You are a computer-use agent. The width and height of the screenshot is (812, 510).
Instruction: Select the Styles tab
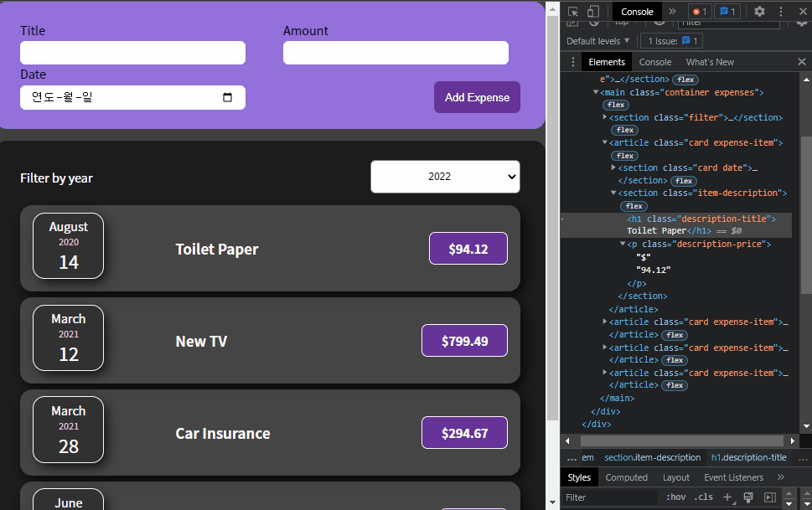579,477
